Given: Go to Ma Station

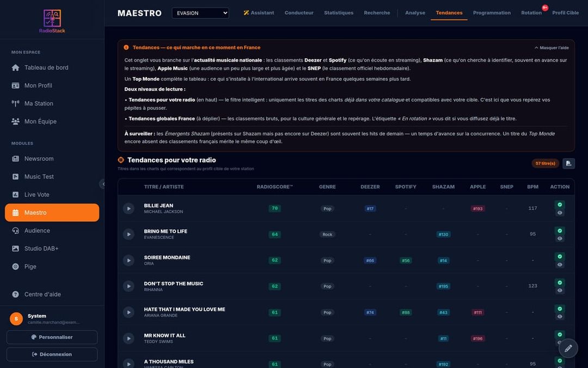Looking at the screenshot, I should 52,104.
